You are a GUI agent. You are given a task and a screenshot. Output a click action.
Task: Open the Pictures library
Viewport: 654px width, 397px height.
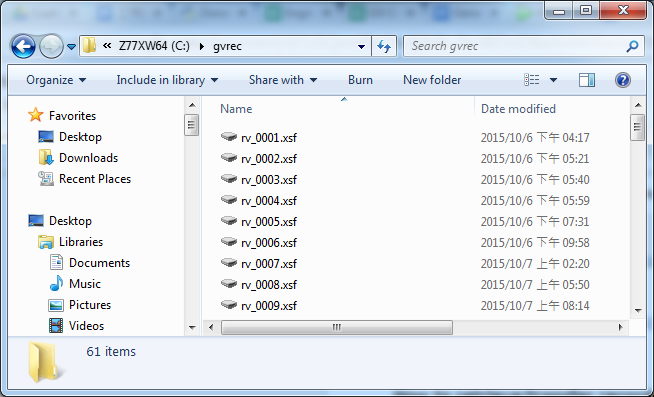(x=90, y=304)
